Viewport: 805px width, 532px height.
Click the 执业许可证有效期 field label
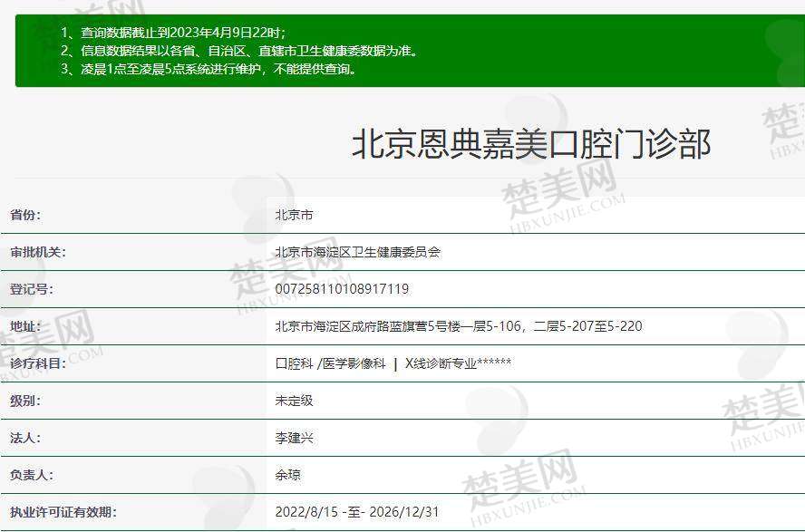tap(63, 512)
